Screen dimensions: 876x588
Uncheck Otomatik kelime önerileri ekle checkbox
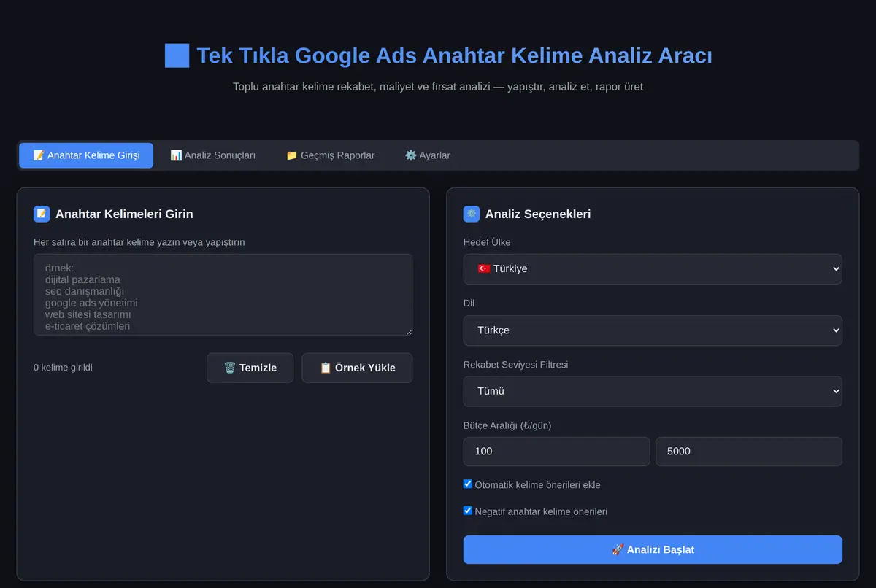468,484
